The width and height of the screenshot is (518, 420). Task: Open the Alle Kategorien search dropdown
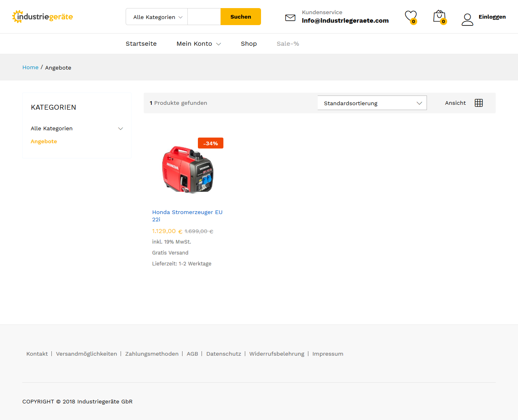click(x=157, y=17)
